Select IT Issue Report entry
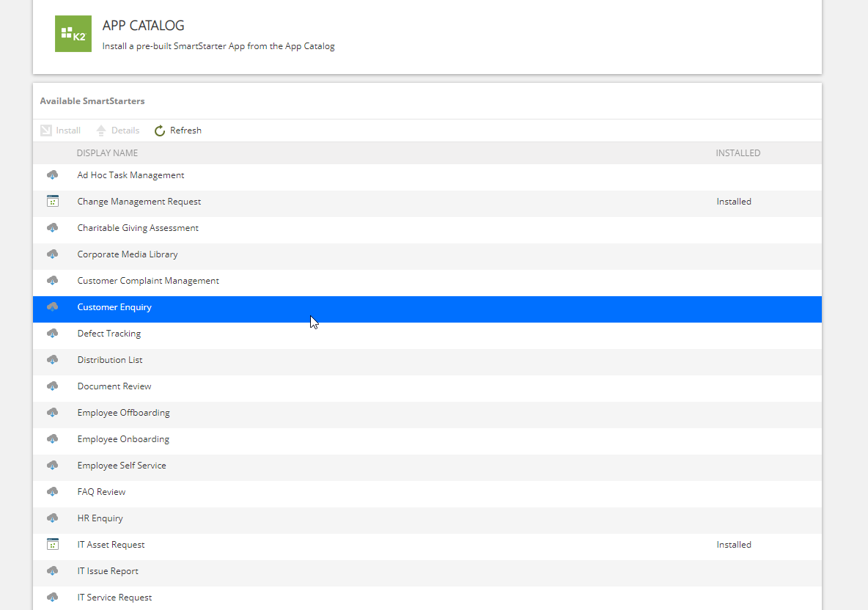 pos(427,573)
